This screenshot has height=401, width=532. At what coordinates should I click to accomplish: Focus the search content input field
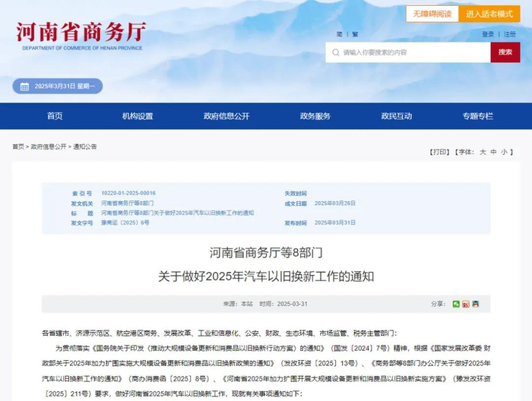point(408,52)
